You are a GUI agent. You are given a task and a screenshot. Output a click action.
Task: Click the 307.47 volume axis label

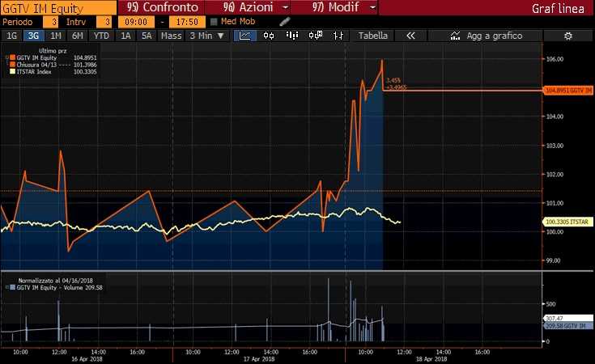click(x=568, y=319)
